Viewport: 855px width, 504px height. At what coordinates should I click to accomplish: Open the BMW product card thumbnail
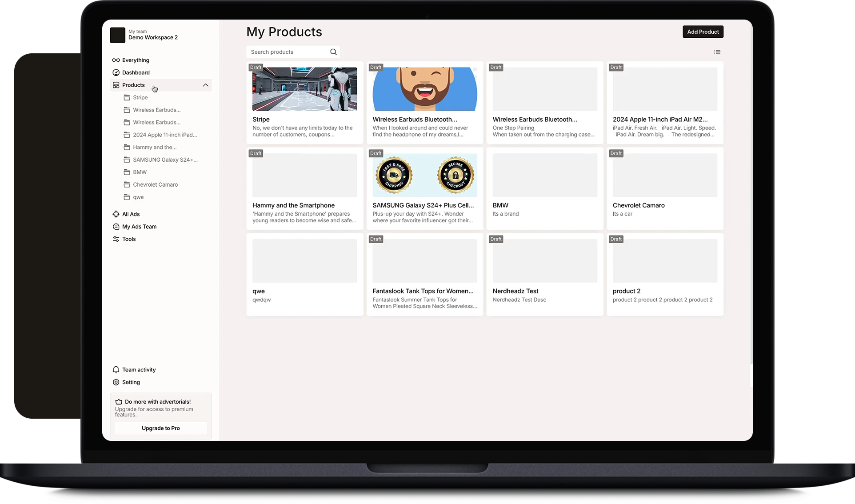545,175
